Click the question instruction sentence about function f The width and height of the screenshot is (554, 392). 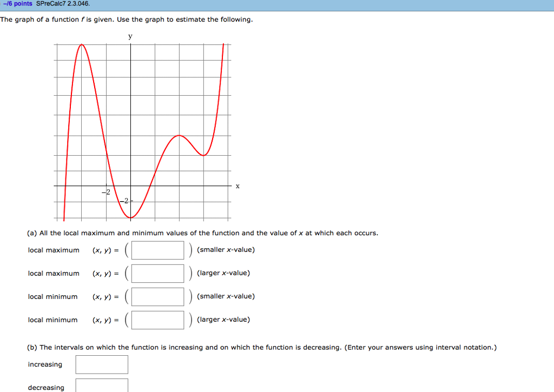(x=127, y=19)
